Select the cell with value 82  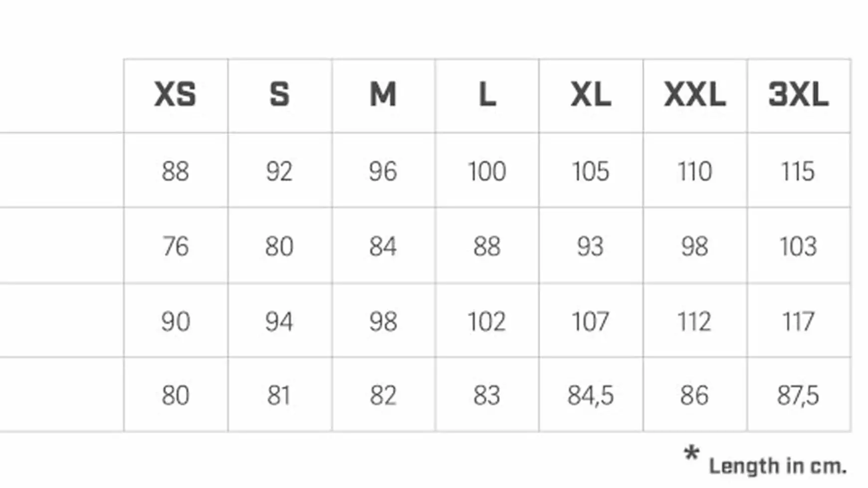(383, 396)
